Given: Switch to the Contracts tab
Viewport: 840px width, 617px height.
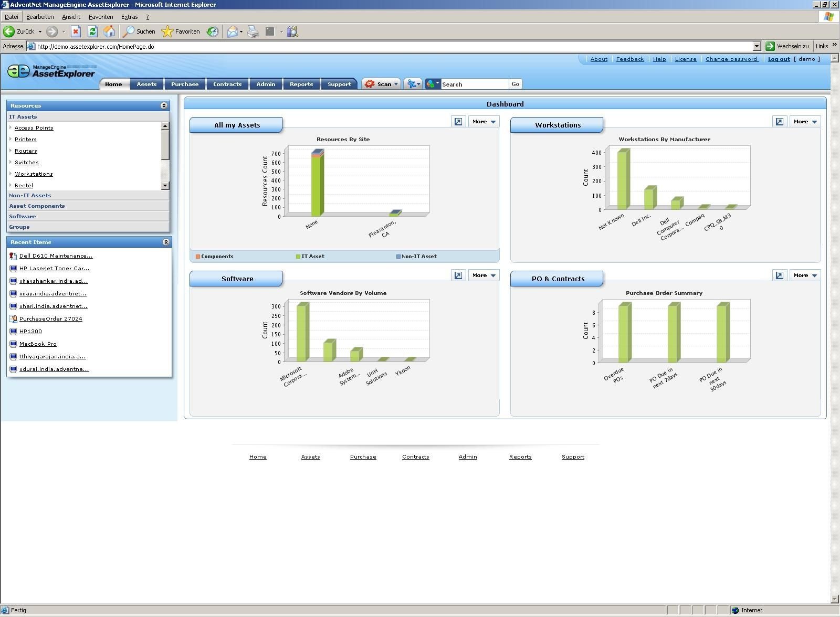Looking at the screenshot, I should 227,84.
